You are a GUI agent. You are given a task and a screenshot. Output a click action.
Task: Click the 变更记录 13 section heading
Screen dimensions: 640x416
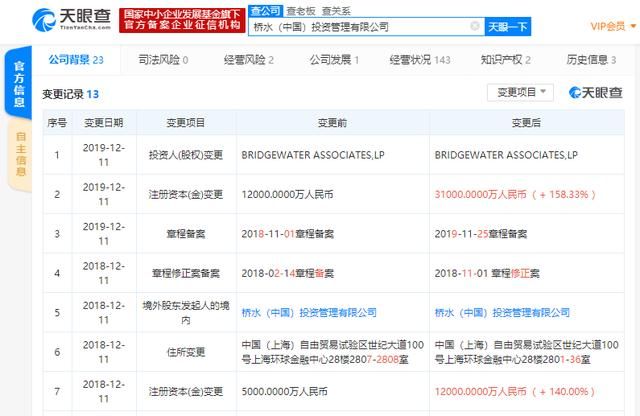(x=71, y=94)
